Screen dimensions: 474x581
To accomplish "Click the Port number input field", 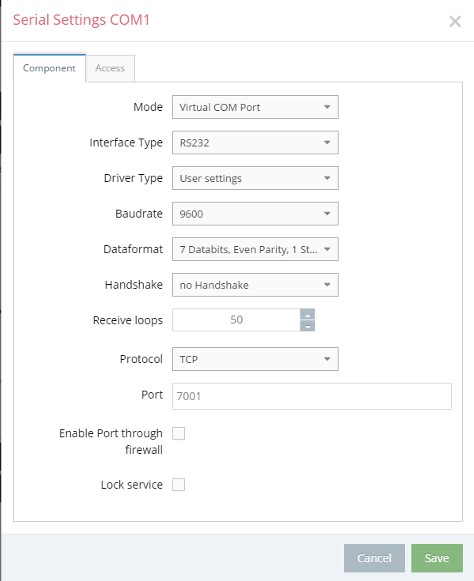I will tap(312, 396).
